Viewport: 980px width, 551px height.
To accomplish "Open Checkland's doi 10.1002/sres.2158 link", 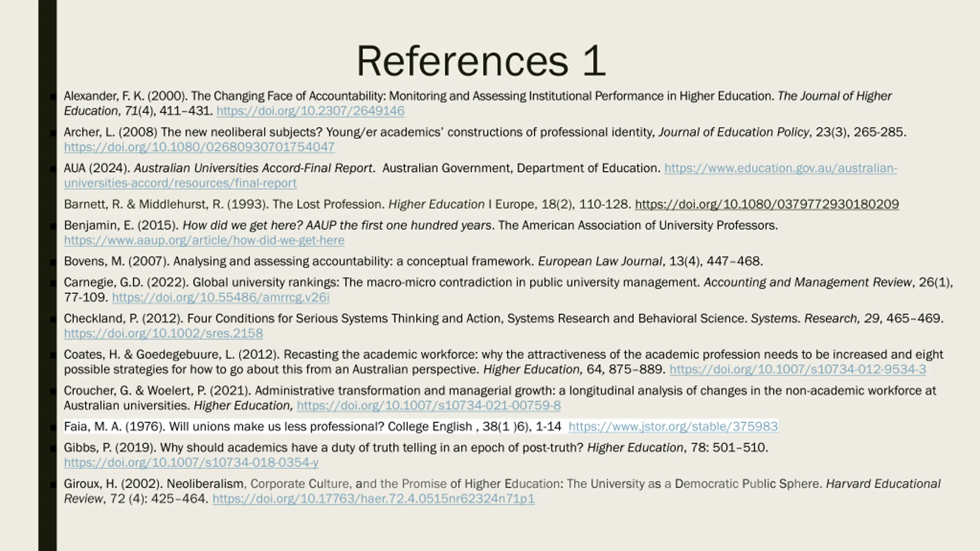I will coord(163,333).
